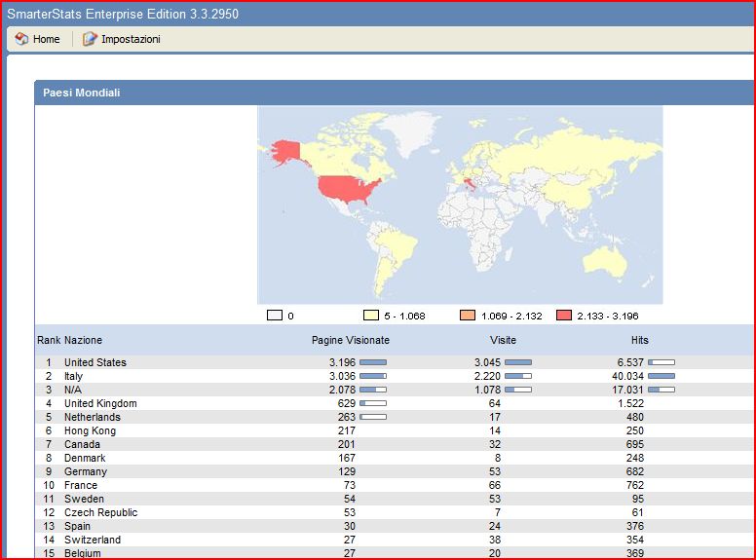Sort by Visite column header

503,340
